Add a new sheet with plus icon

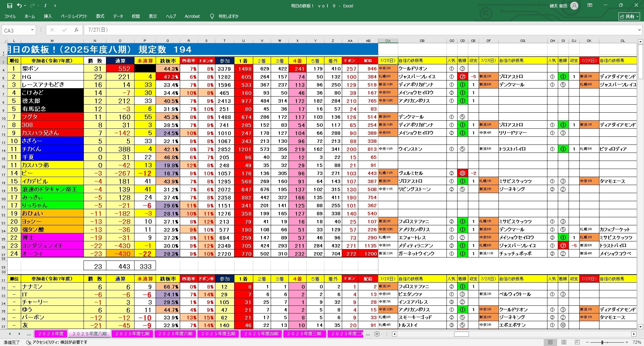click(x=377, y=334)
